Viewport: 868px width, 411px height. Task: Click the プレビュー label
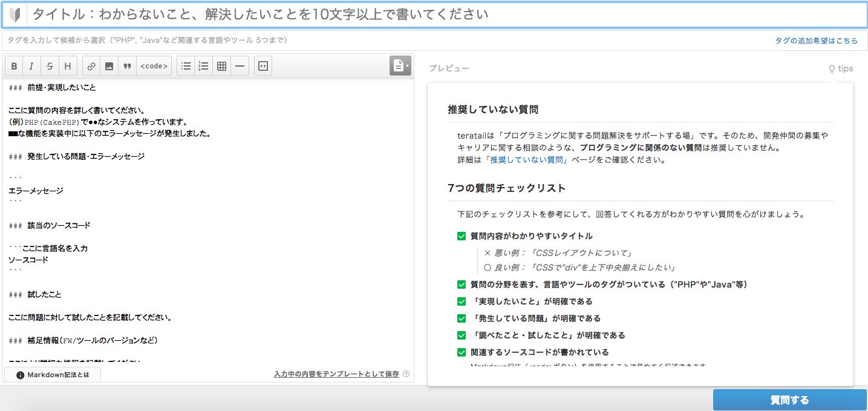pyautogui.click(x=449, y=68)
